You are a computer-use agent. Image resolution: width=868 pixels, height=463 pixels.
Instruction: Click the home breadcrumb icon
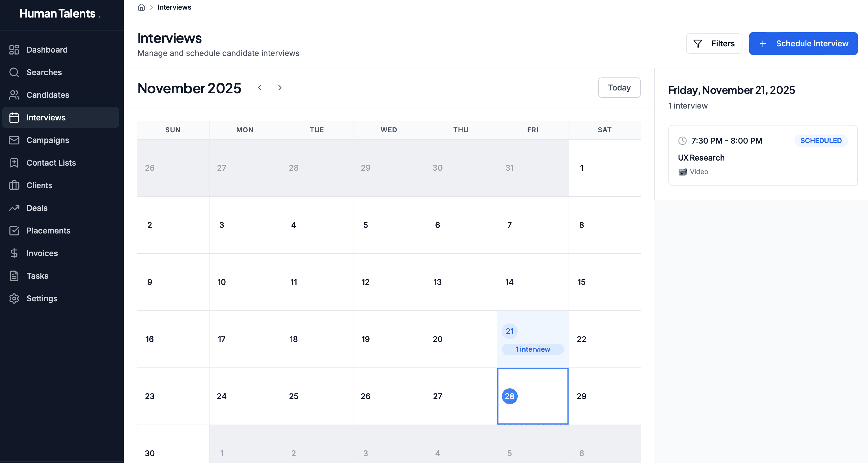[141, 7]
